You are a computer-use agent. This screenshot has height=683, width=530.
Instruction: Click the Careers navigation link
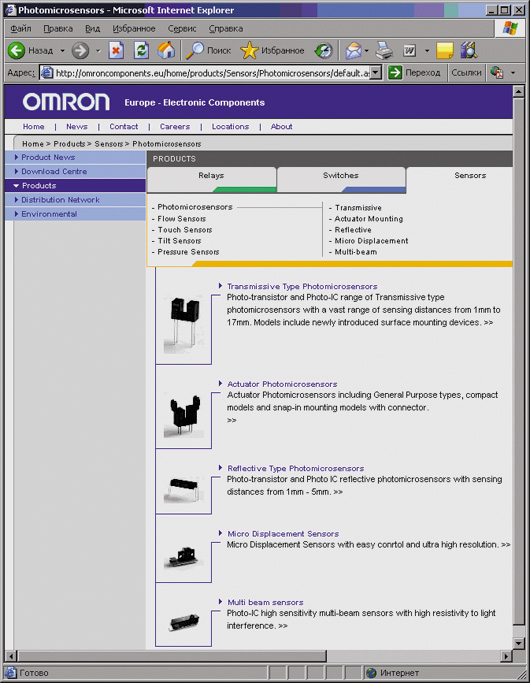(175, 126)
